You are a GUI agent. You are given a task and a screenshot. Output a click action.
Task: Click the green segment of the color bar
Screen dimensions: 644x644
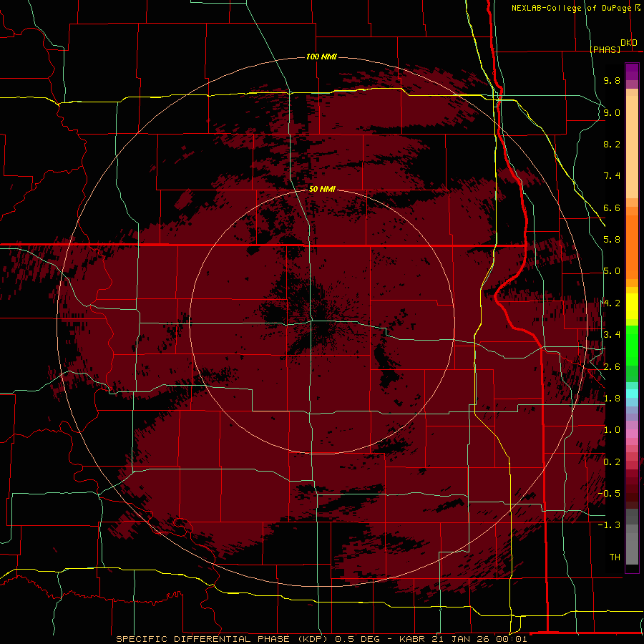tap(632, 346)
